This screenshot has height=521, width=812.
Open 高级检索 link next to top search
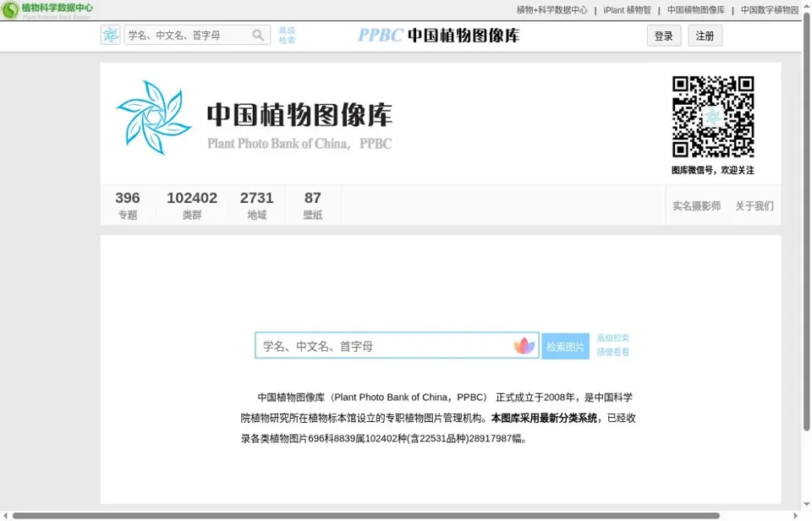[x=287, y=36]
